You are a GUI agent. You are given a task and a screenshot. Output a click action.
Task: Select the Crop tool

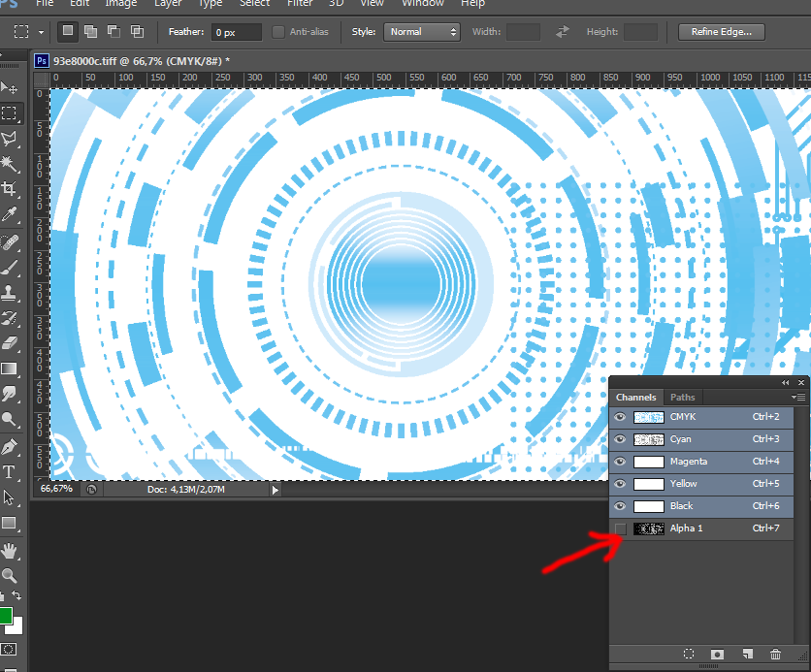pos(10,189)
